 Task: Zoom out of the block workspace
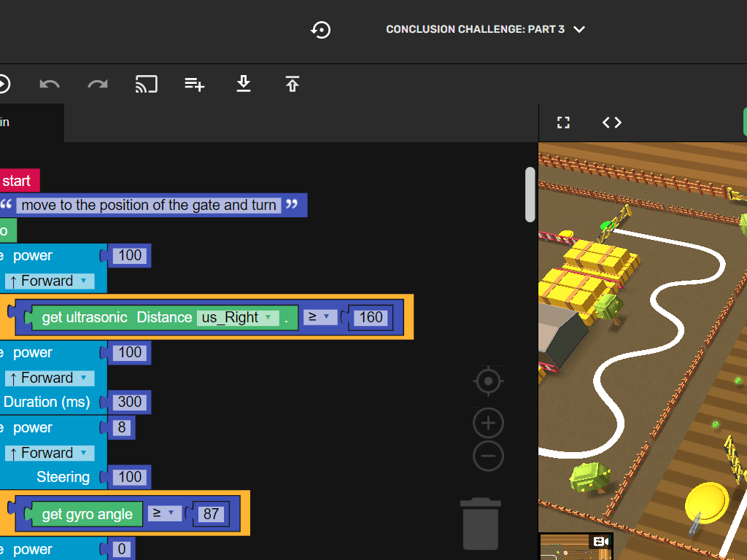(489, 456)
